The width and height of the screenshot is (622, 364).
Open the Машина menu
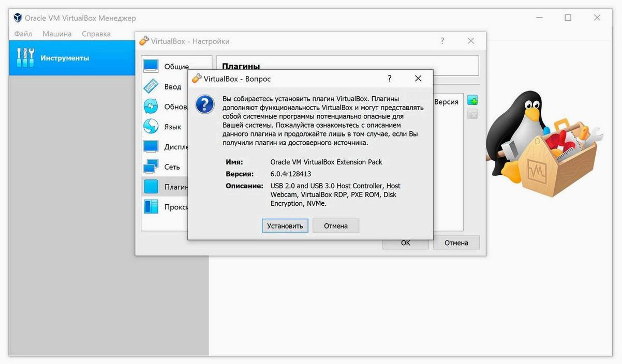pos(57,34)
